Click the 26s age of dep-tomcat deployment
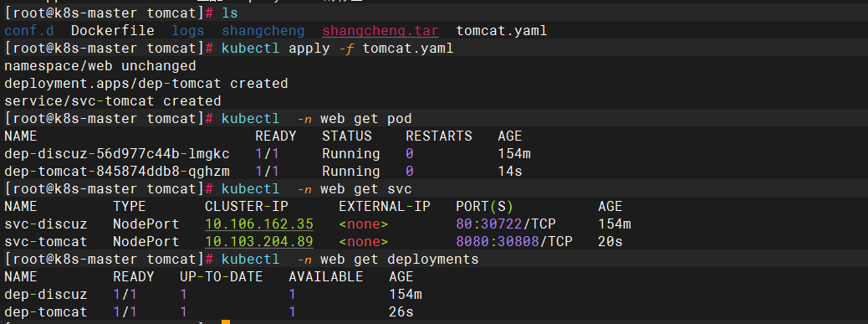 point(401,312)
